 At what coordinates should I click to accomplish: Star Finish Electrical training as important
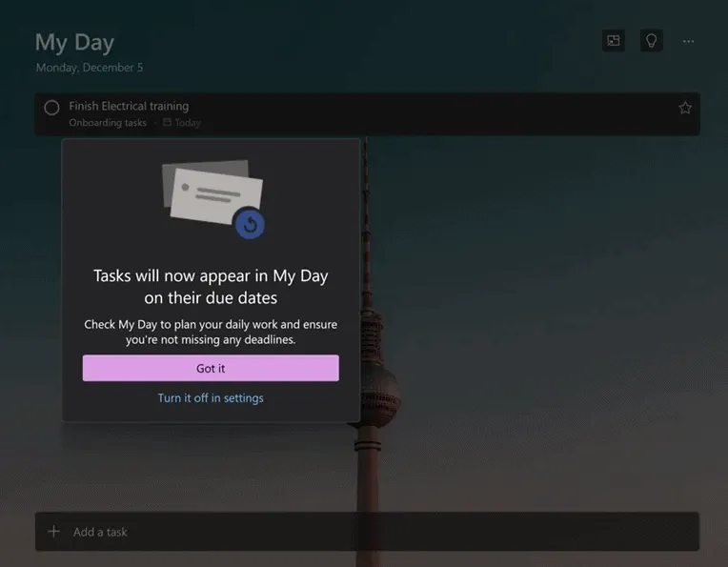tap(684, 108)
